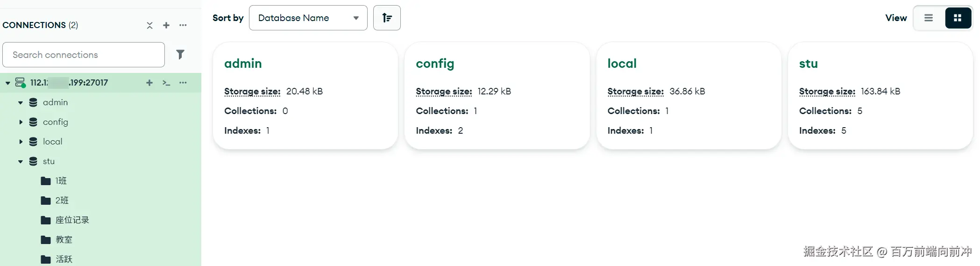
Task: Create database on 27017 connection
Action: click(x=149, y=83)
